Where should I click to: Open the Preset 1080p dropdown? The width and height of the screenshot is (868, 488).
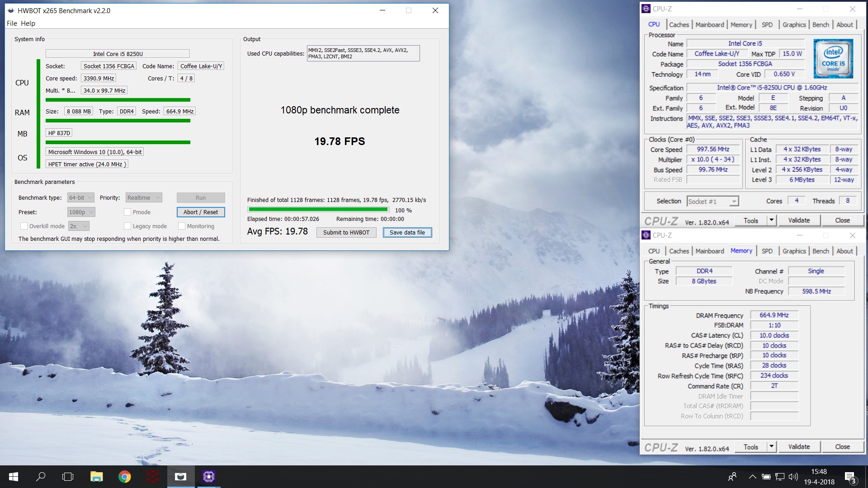(x=81, y=212)
